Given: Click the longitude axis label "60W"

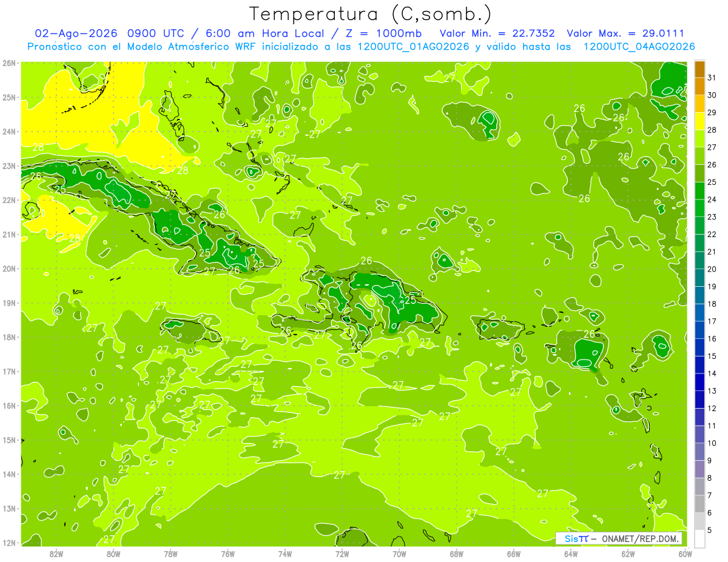Looking at the screenshot, I should (686, 554).
